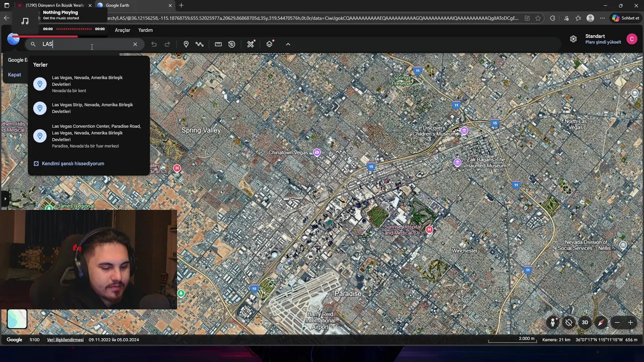
Task: Click the fly-to-my-location target icon
Action: pyautogui.click(x=569, y=322)
